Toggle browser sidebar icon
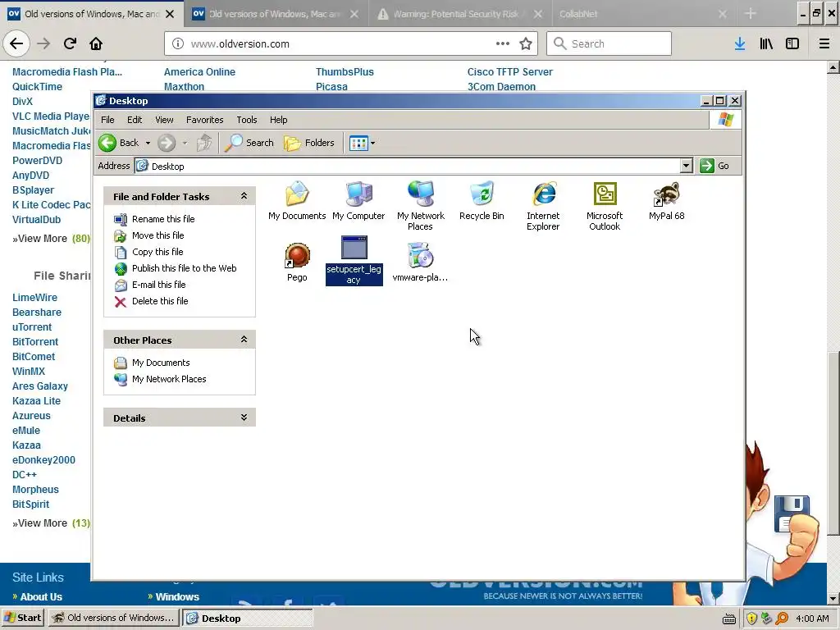The image size is (840, 630). [x=792, y=44]
